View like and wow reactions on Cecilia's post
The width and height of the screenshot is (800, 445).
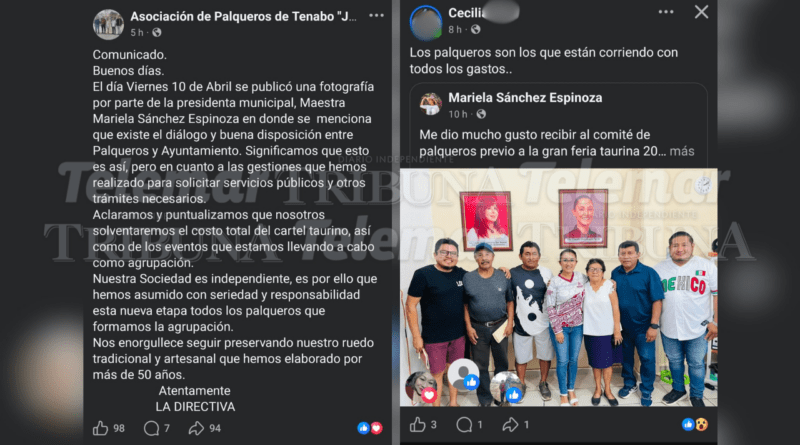point(695,424)
